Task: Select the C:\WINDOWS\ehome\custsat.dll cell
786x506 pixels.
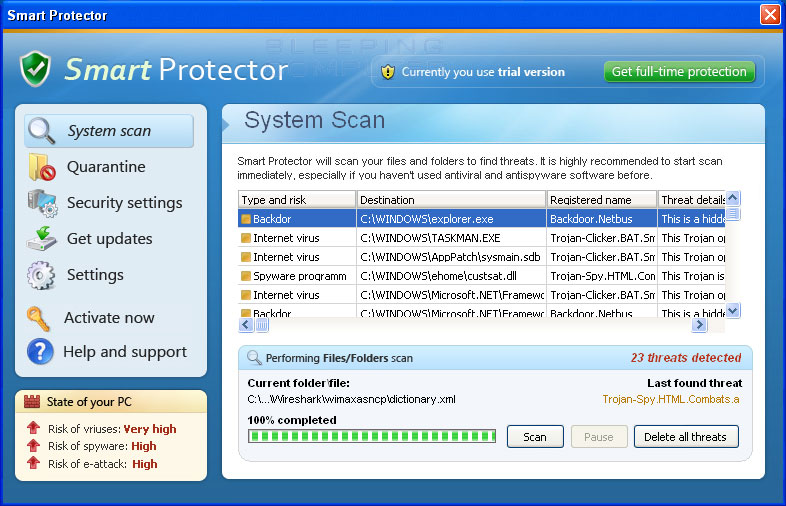Action: tap(451, 276)
